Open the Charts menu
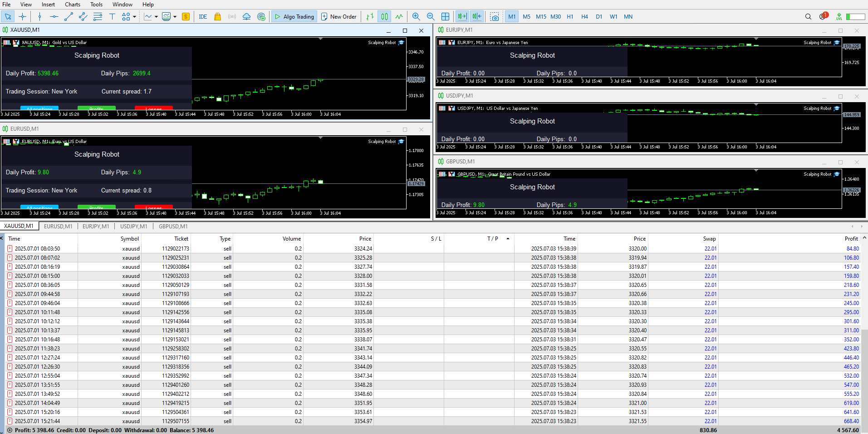This screenshot has height=434, width=868. tap(73, 5)
